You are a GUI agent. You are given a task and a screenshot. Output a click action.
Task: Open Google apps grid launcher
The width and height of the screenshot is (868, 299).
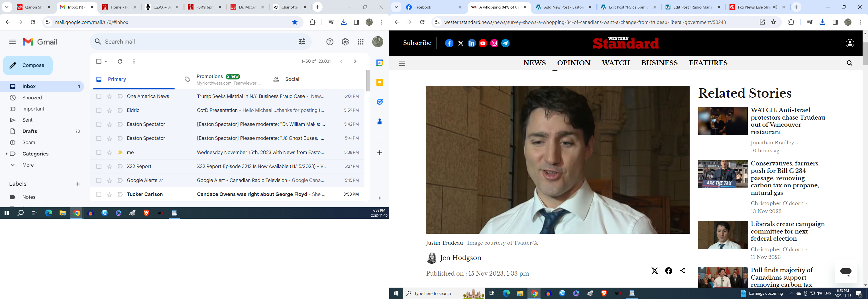(360, 42)
